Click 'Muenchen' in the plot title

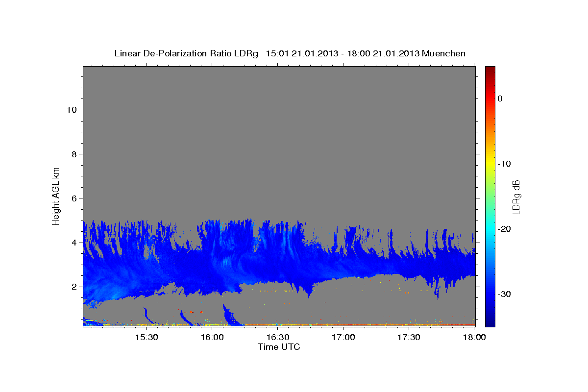[x=444, y=53]
